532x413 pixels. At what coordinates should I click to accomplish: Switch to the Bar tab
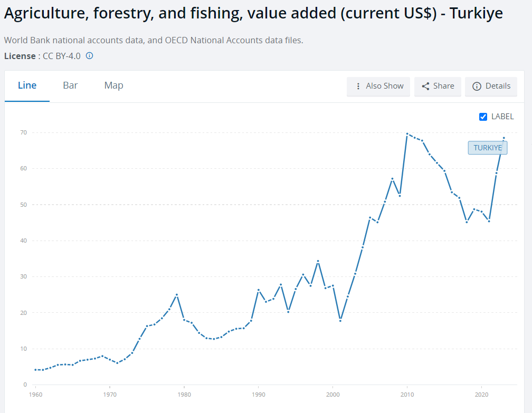70,85
